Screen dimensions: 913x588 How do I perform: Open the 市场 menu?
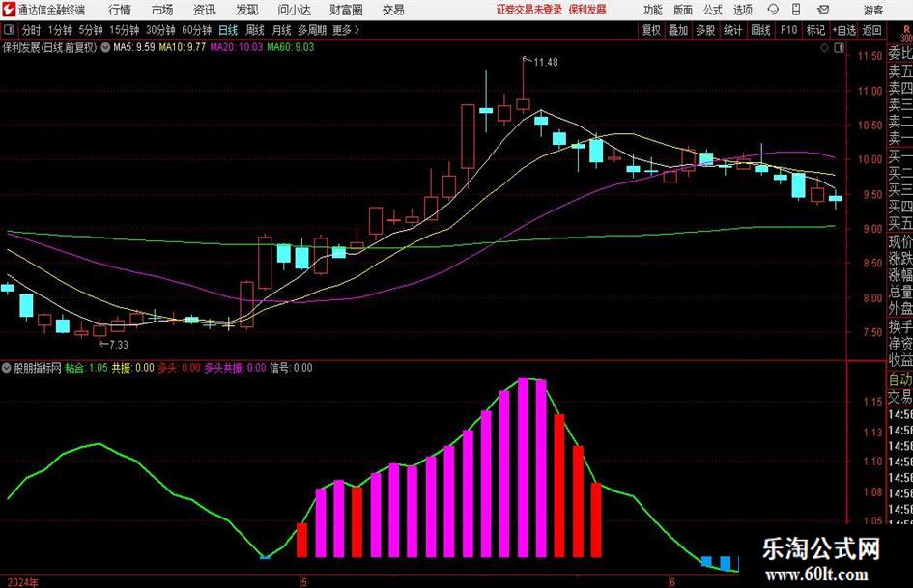[x=162, y=10]
